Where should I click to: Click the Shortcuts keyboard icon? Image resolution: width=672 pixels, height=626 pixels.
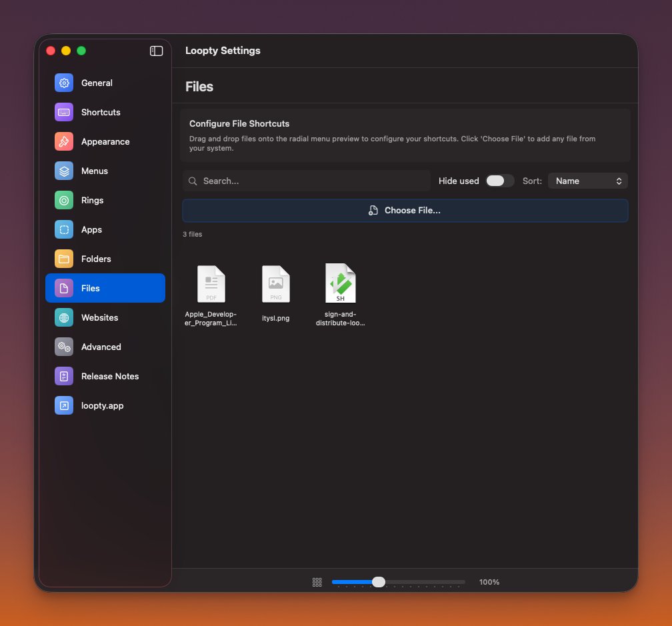(64, 112)
